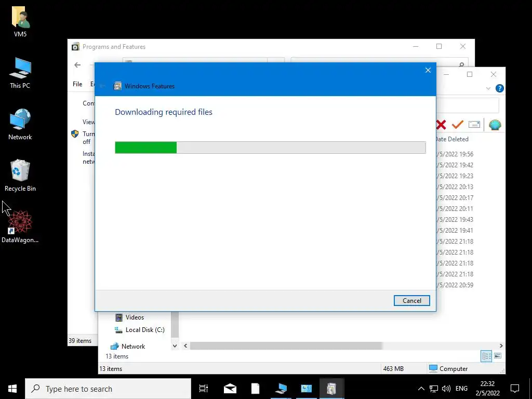Expand the Recycle Bin ribbon chevron
This screenshot has width=532, height=399.
click(x=488, y=88)
